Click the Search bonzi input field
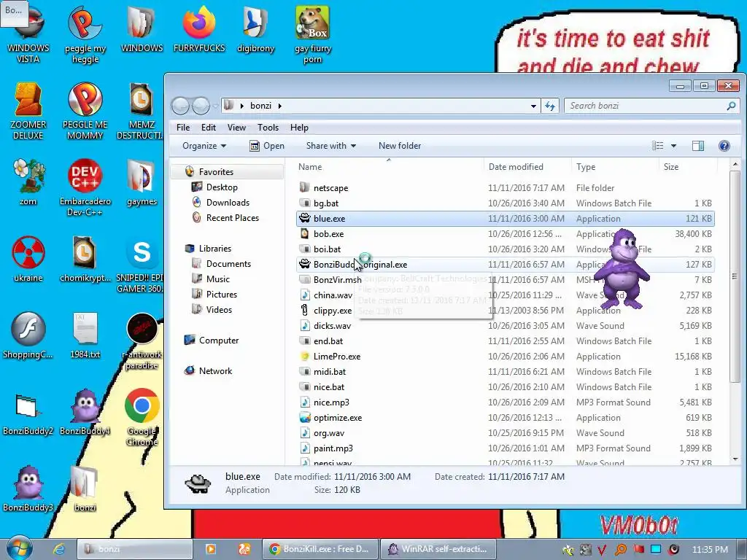The height and width of the screenshot is (560, 747). (651, 106)
